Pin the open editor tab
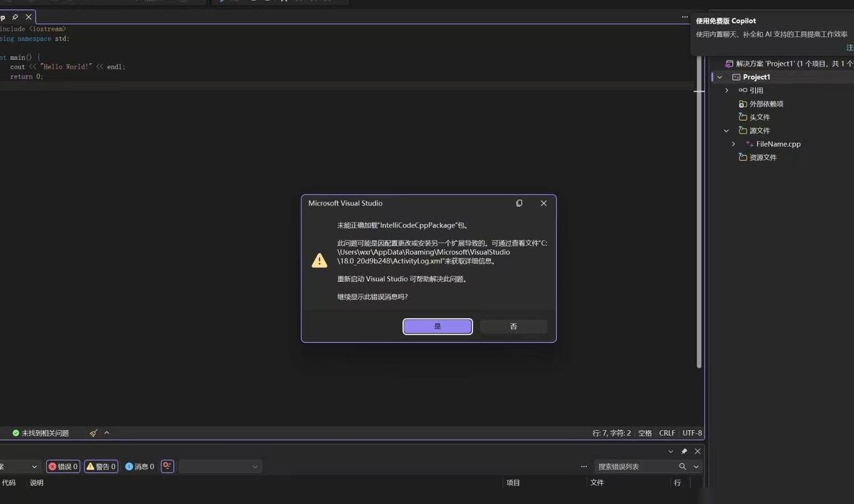The height and width of the screenshot is (504, 854). tap(15, 17)
